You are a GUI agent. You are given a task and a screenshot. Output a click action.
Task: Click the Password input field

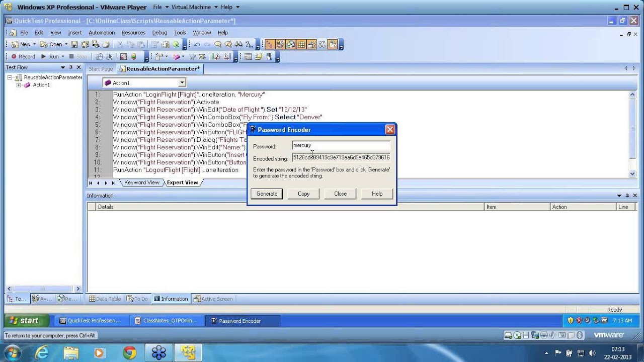[341, 146]
